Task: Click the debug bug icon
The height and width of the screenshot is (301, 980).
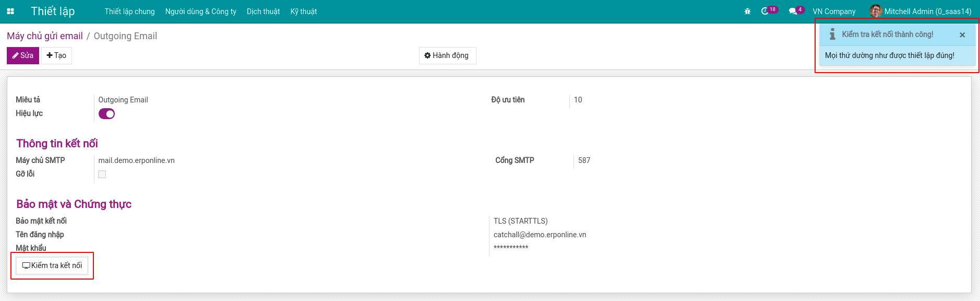Action: click(x=747, y=11)
